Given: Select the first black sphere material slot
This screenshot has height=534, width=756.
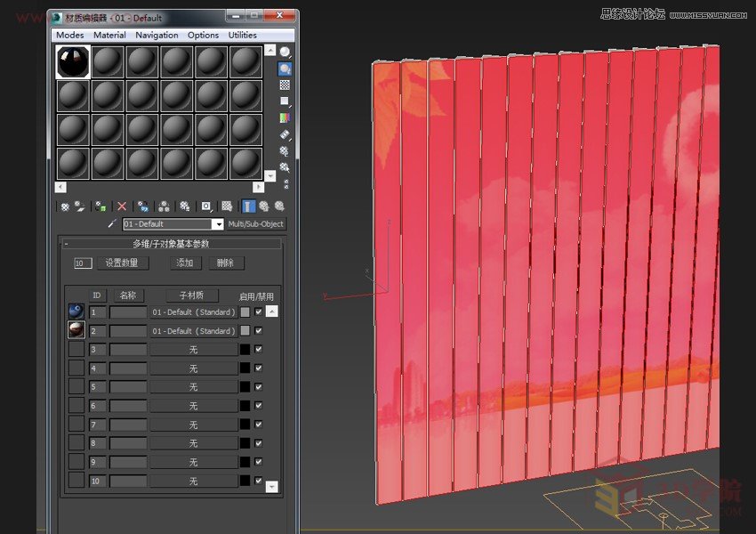Looking at the screenshot, I should pyautogui.click(x=72, y=63).
